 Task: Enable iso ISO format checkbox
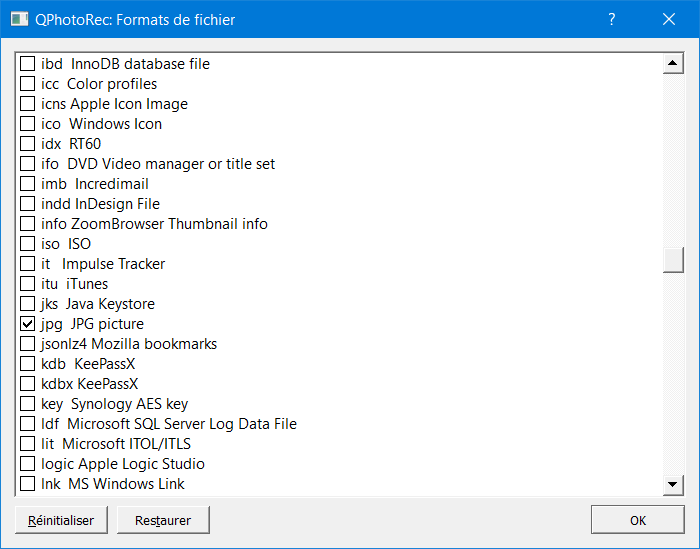28,244
